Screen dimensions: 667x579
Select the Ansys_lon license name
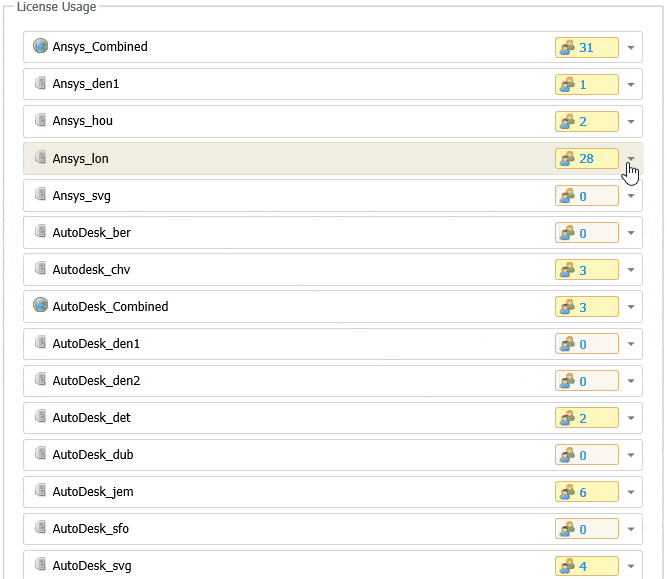pyautogui.click(x=80, y=158)
